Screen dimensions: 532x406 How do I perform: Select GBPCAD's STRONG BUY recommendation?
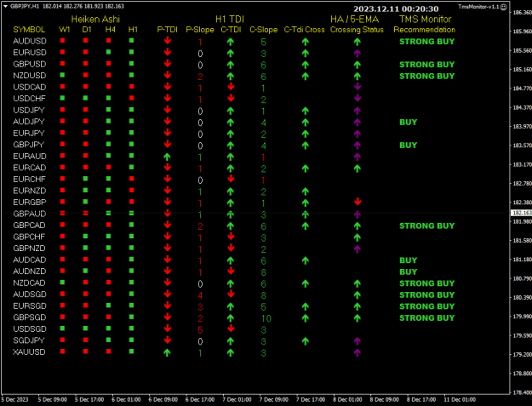[426, 226]
